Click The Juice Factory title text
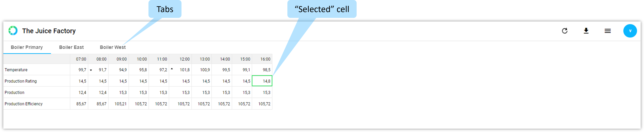Viewport: 644px width, 132px height. [x=49, y=31]
